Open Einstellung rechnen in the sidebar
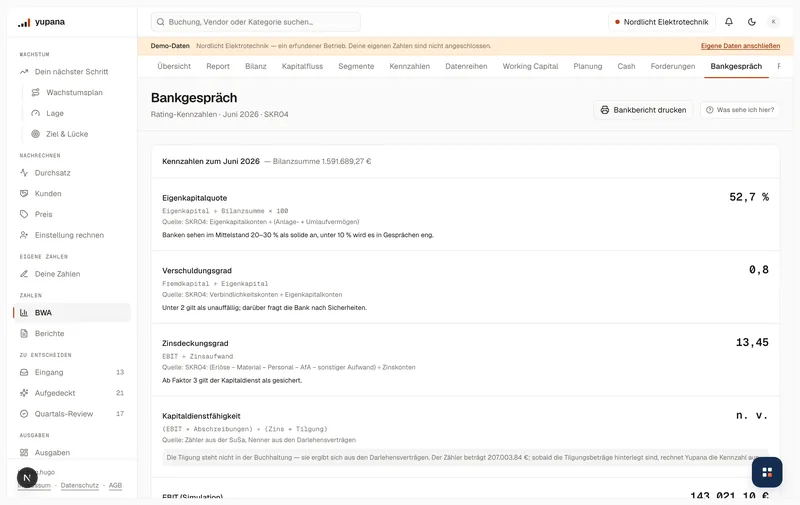This screenshot has width=800, height=505. click(69, 235)
